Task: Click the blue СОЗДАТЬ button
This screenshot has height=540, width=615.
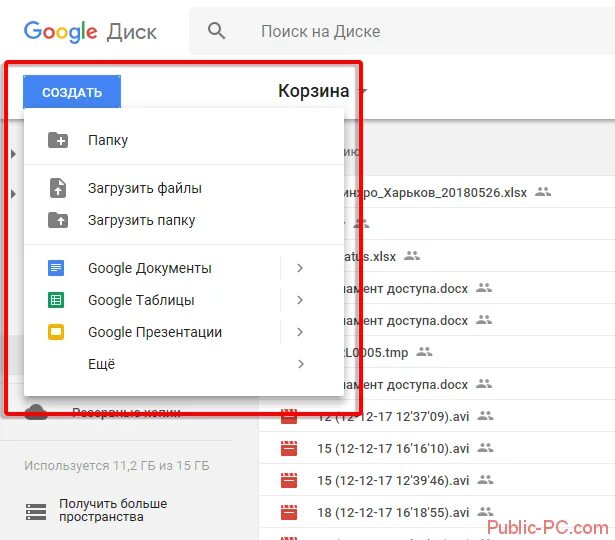Action: (72, 92)
